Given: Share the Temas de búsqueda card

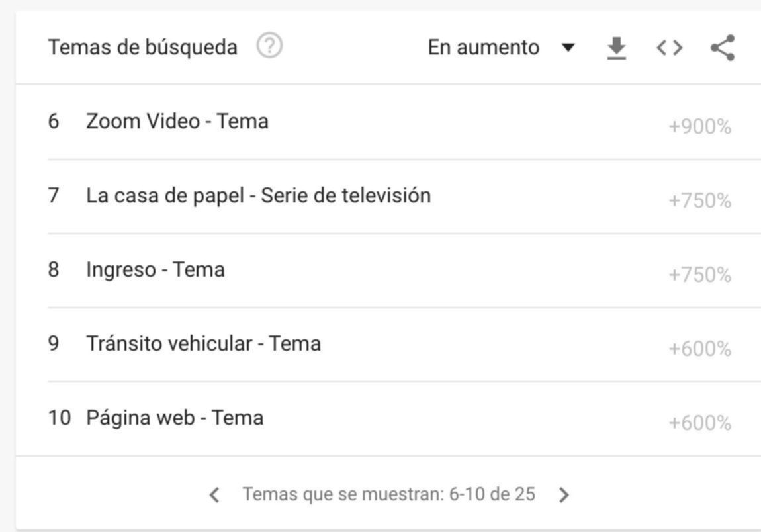Looking at the screenshot, I should point(722,48).
